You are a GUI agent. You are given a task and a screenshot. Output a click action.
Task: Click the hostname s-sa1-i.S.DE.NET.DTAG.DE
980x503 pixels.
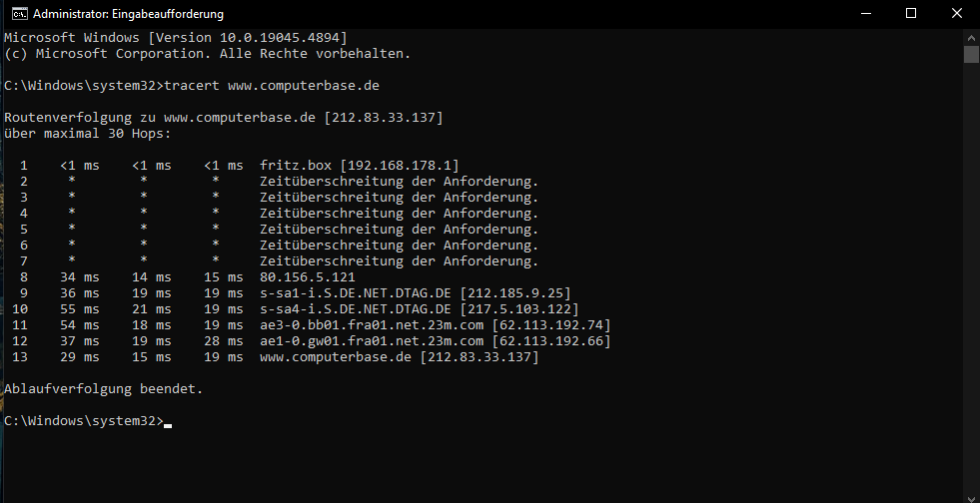(x=355, y=293)
